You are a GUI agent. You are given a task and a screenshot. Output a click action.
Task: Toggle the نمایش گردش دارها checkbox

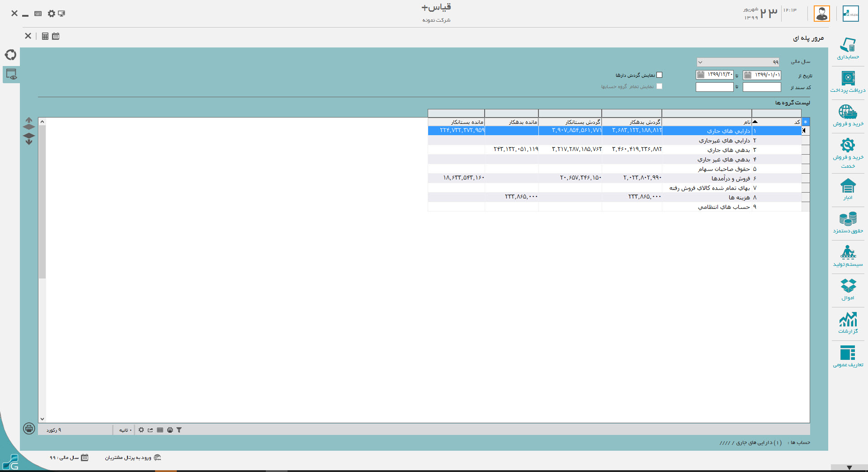pos(659,75)
